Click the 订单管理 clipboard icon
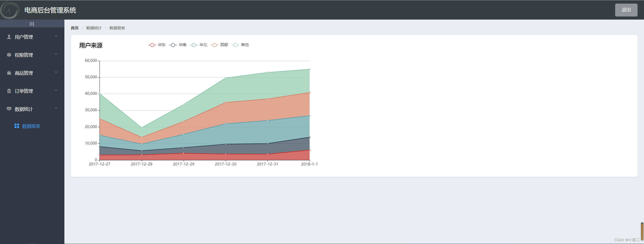Image resolution: width=644 pixels, height=244 pixels. click(9, 91)
